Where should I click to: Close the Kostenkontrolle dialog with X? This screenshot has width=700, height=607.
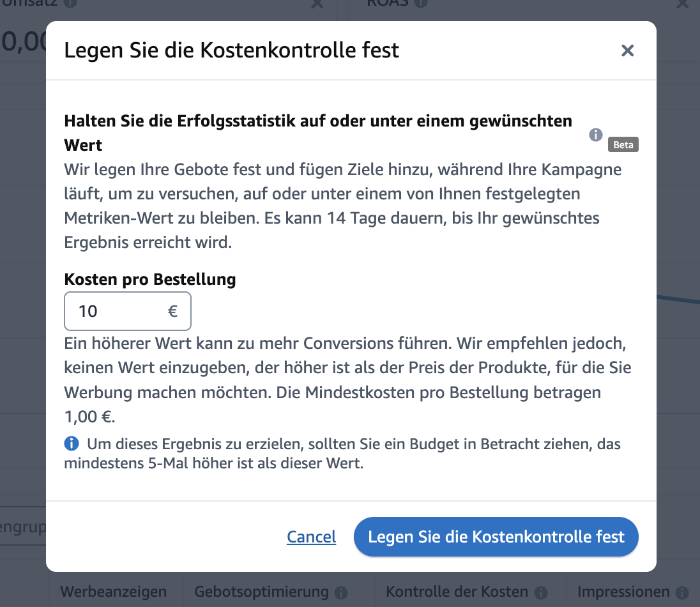(627, 50)
